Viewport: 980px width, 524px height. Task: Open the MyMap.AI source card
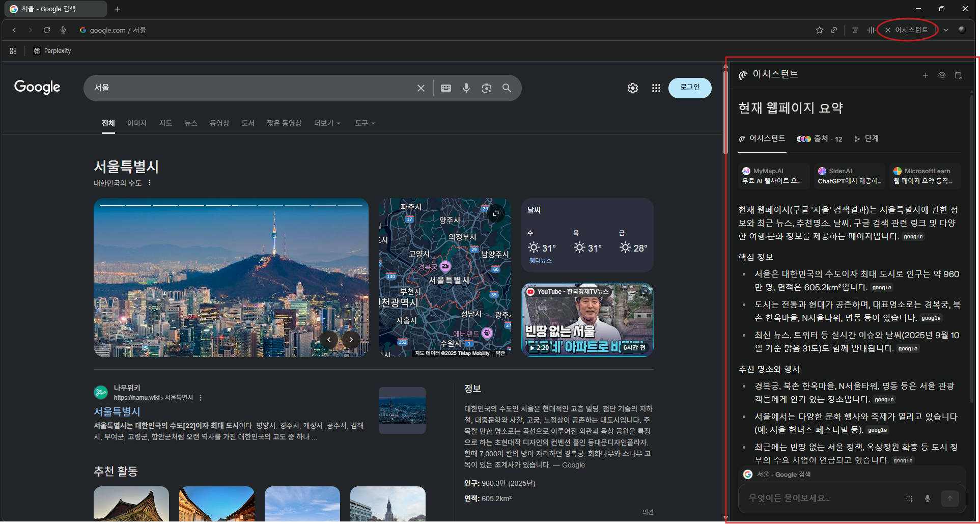click(774, 176)
